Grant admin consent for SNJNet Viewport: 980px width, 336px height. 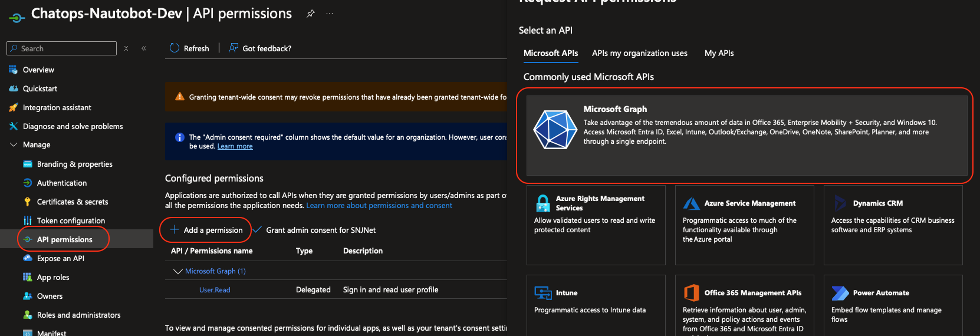pos(315,230)
